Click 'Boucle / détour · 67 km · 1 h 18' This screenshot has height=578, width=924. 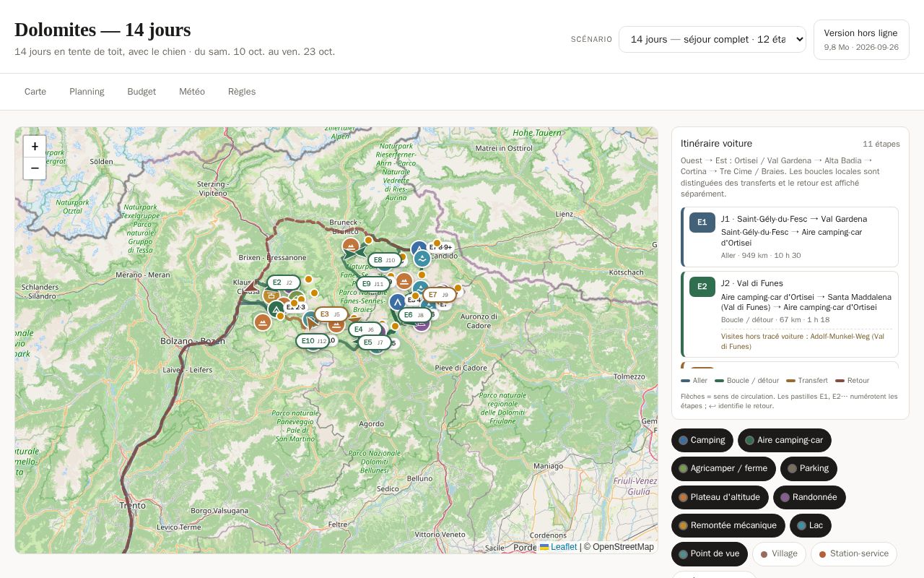pyautogui.click(x=775, y=320)
